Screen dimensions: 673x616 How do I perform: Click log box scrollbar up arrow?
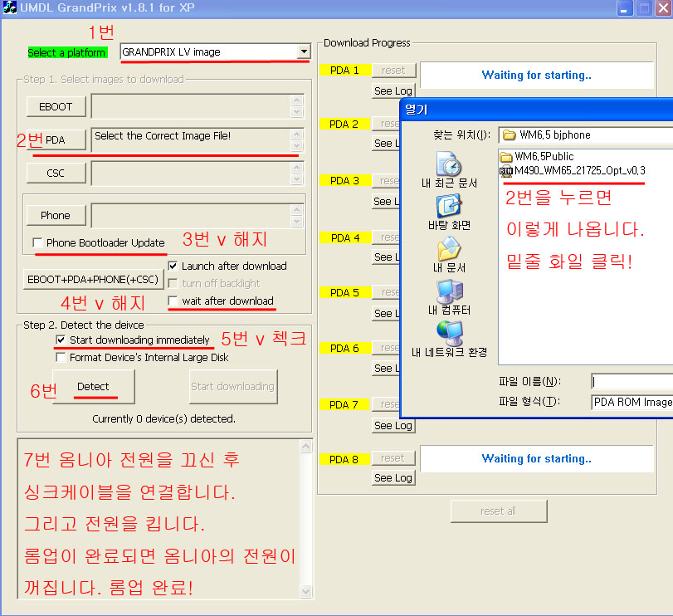click(305, 447)
